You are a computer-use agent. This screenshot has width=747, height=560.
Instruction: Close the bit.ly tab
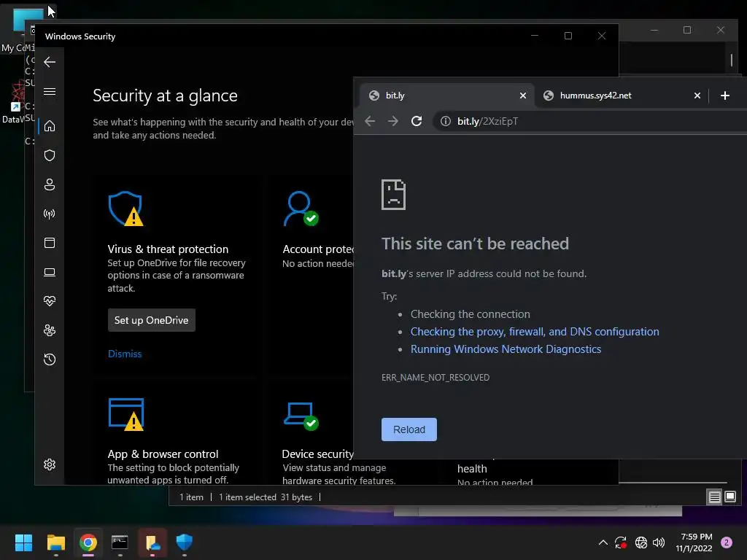pos(522,96)
